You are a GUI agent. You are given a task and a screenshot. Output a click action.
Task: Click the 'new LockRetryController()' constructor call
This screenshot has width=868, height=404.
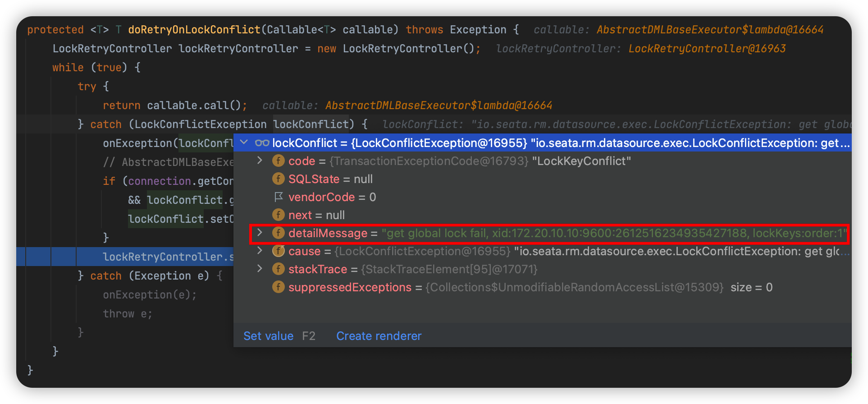pos(396,49)
